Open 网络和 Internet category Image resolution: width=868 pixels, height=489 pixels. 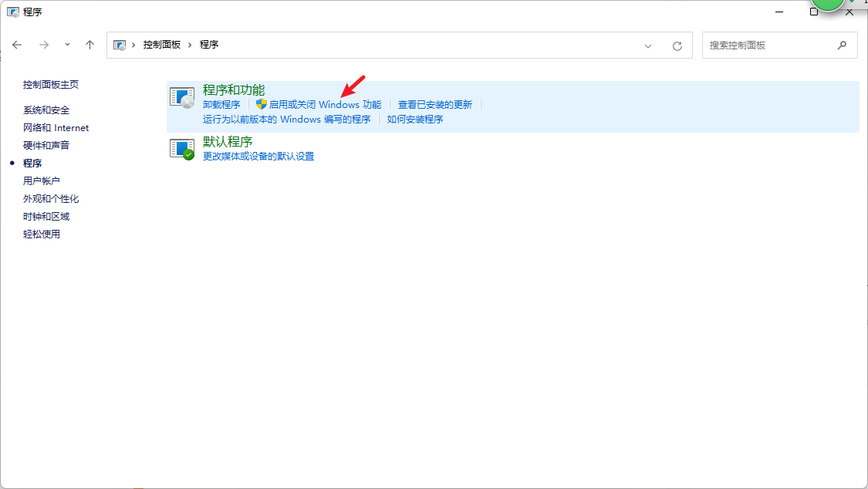point(56,128)
